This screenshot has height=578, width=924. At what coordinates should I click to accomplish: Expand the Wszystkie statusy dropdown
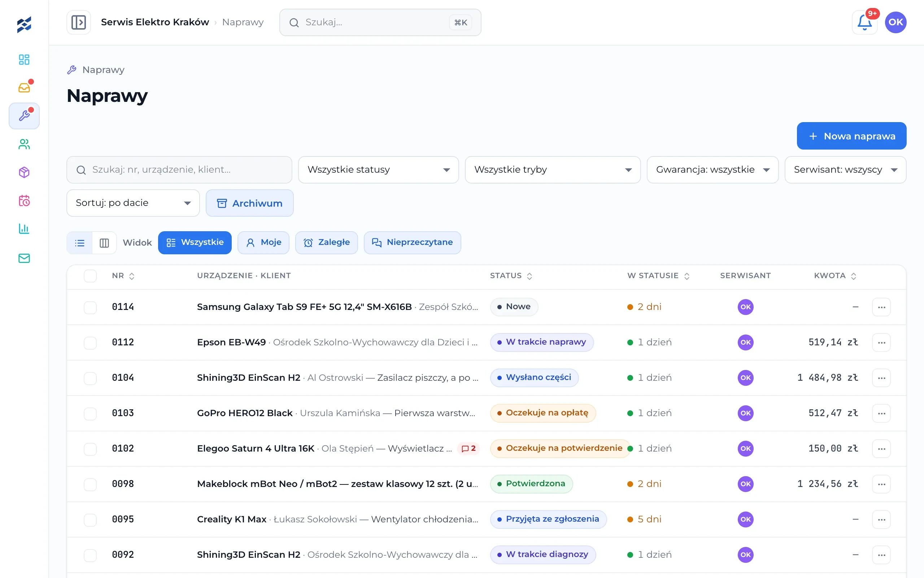click(x=378, y=170)
